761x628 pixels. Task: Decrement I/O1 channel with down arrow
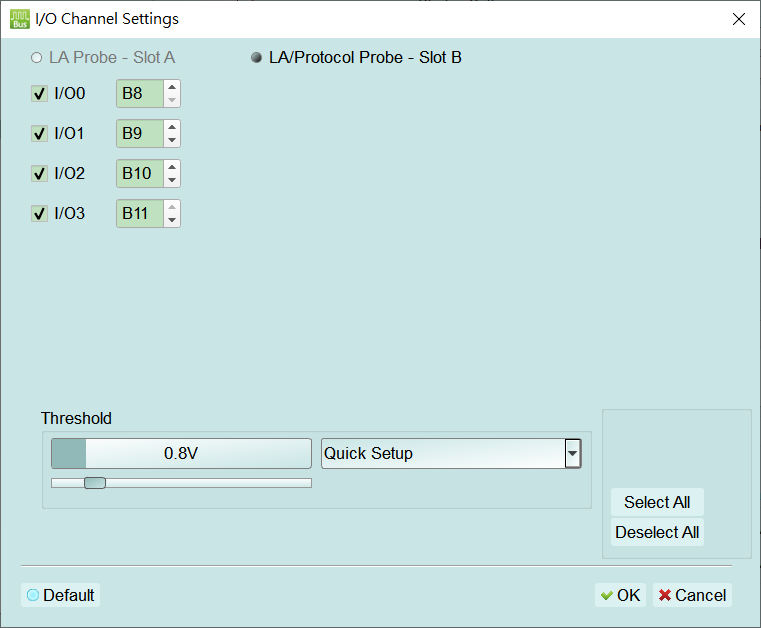172,140
